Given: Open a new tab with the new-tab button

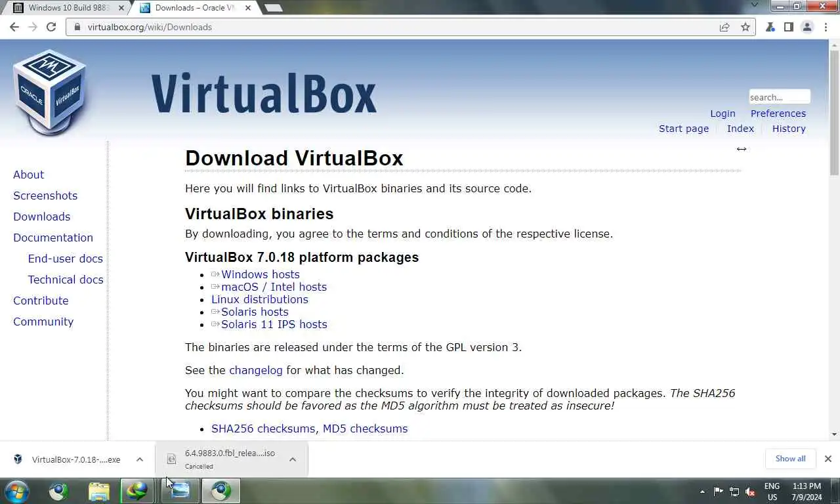Looking at the screenshot, I should tap(273, 8).
